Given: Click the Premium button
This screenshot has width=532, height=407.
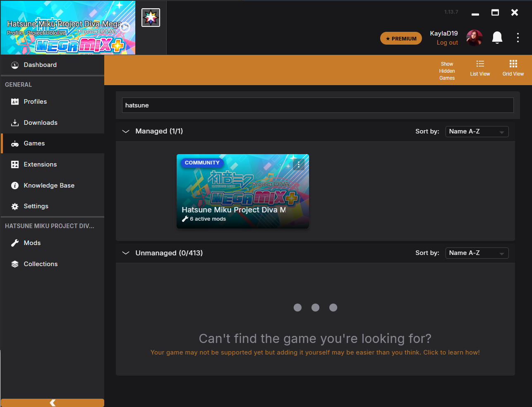Looking at the screenshot, I should point(401,38).
